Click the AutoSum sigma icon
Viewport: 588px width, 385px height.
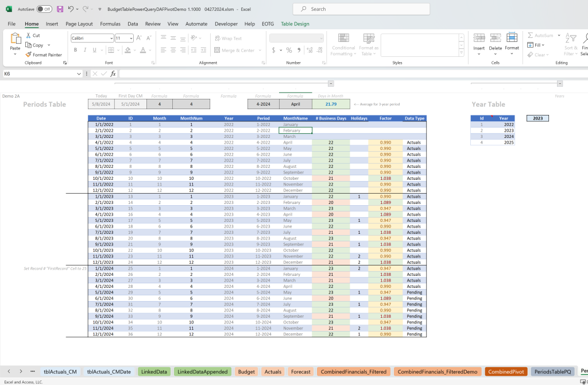[530, 35]
